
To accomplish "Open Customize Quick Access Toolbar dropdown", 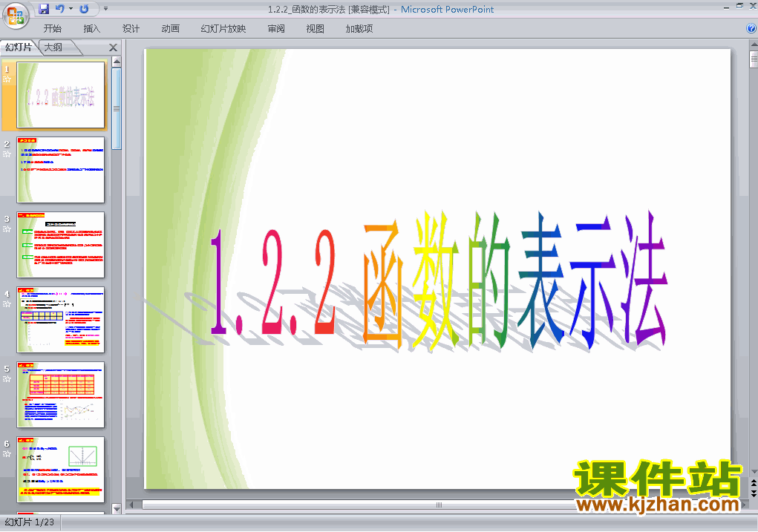I will (x=105, y=9).
